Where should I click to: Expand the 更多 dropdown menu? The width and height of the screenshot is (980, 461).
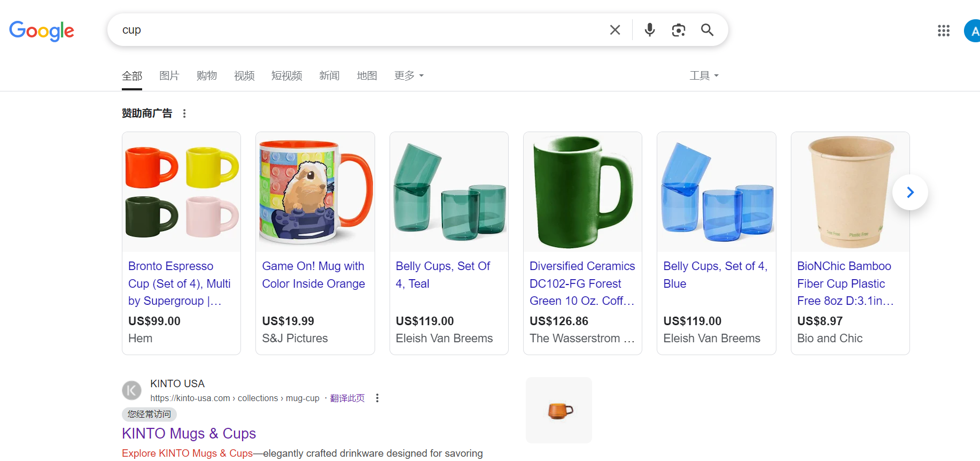coord(409,75)
